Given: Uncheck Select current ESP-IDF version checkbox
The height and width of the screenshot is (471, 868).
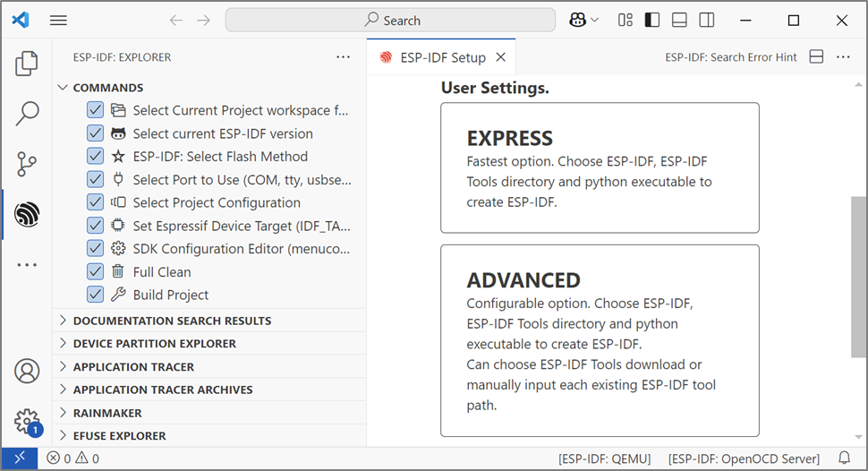Looking at the screenshot, I should (95, 133).
